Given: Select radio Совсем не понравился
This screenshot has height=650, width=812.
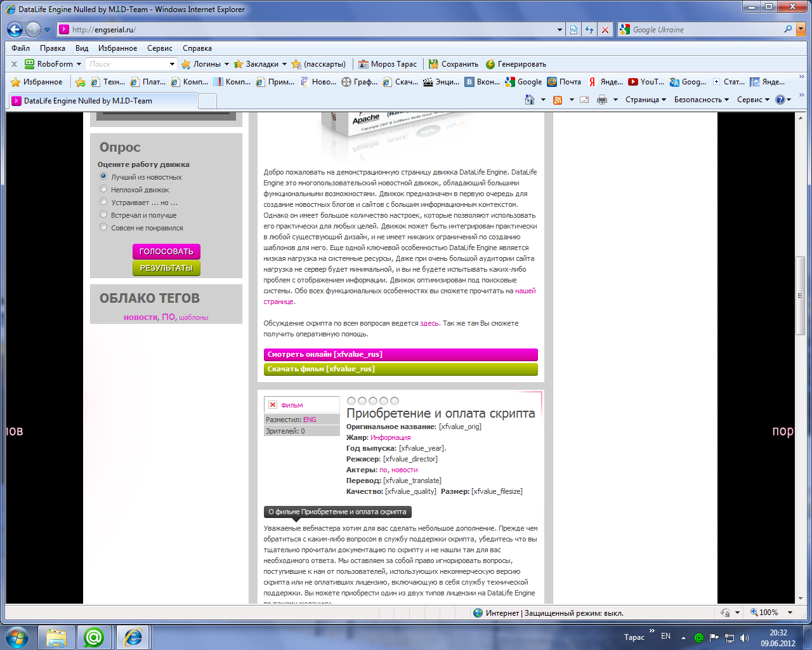Looking at the screenshot, I should coord(103,227).
